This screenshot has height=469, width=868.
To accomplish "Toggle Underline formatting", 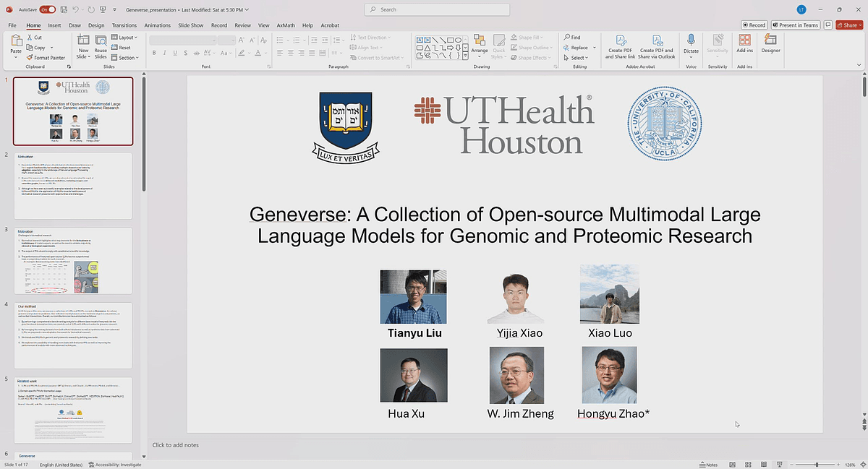I will (174, 53).
